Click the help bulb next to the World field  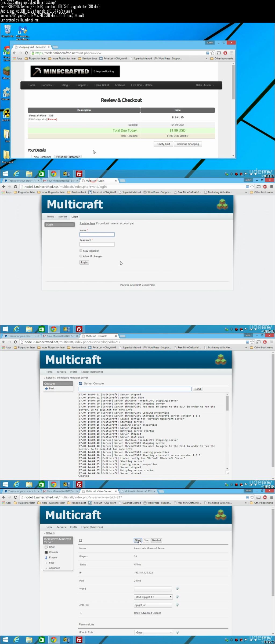point(177,589)
